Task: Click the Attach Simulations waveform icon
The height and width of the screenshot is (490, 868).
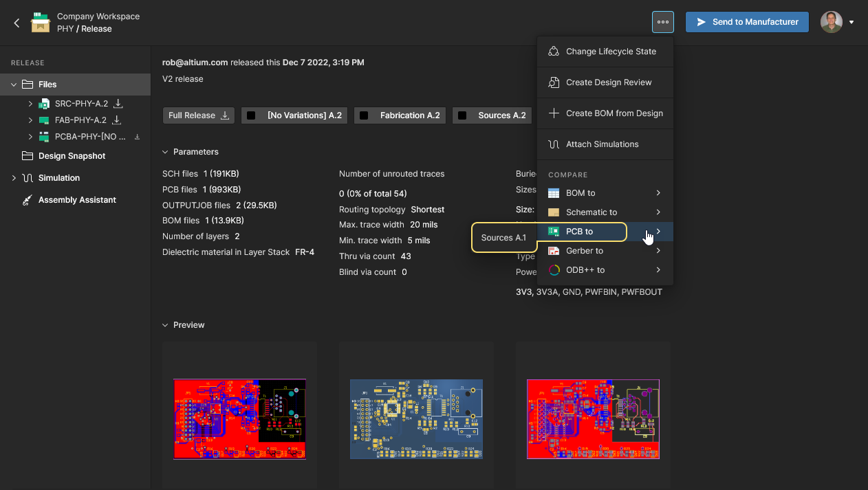Action: pyautogui.click(x=554, y=144)
